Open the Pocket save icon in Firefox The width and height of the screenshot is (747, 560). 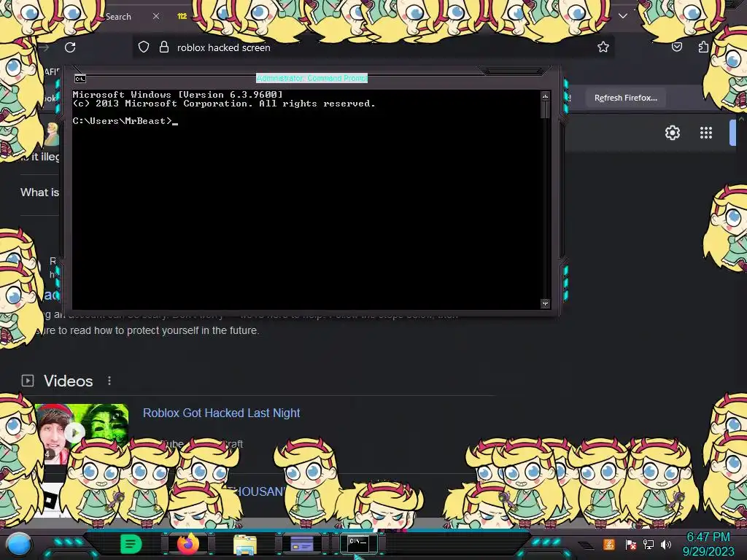coord(676,47)
